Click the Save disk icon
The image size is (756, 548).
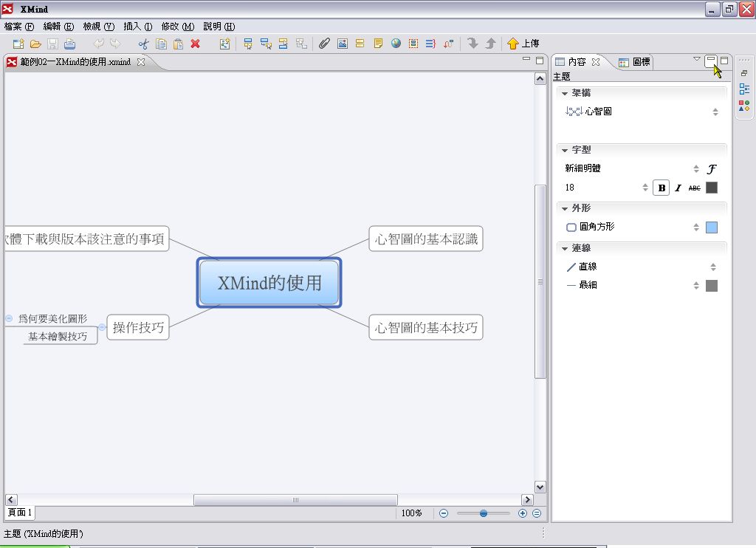[x=52, y=44]
